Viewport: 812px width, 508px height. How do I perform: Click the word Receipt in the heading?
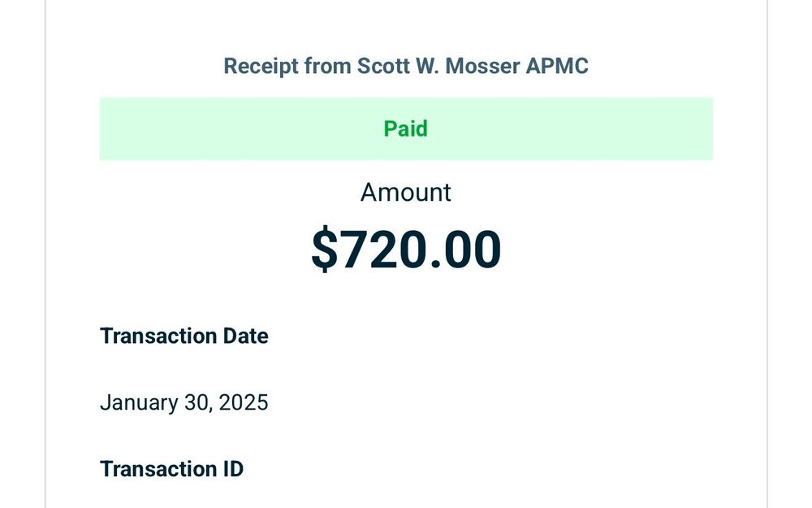tap(261, 67)
